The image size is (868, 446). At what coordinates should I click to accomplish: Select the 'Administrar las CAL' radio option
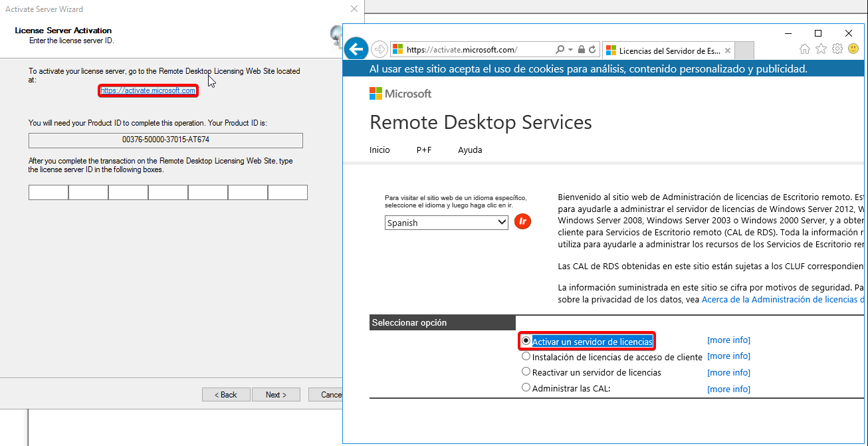pos(526,388)
